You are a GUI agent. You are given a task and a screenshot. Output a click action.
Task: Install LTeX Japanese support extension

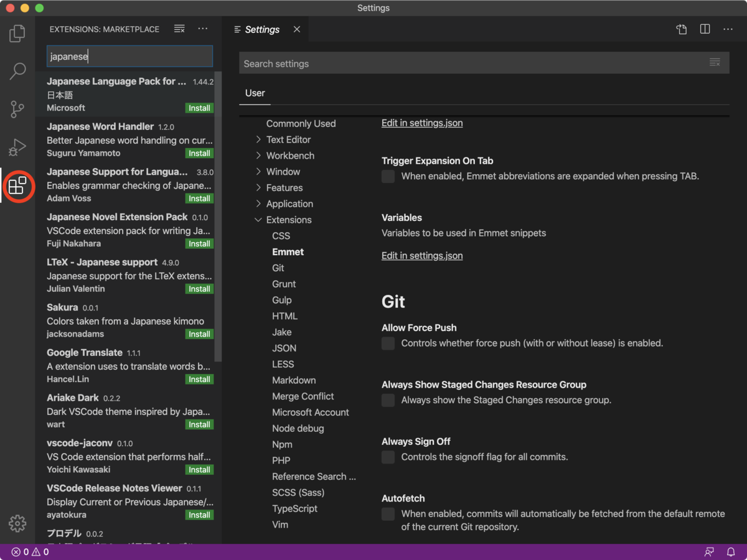point(199,289)
